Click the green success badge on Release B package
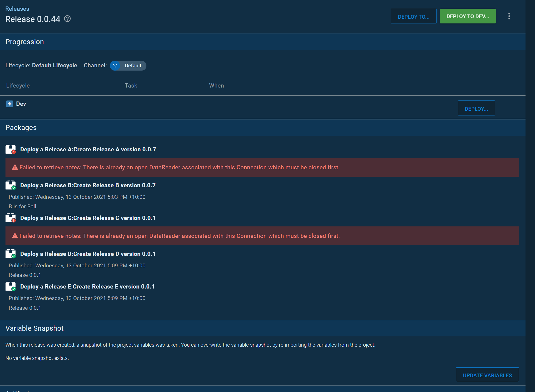 pyautogui.click(x=13, y=188)
